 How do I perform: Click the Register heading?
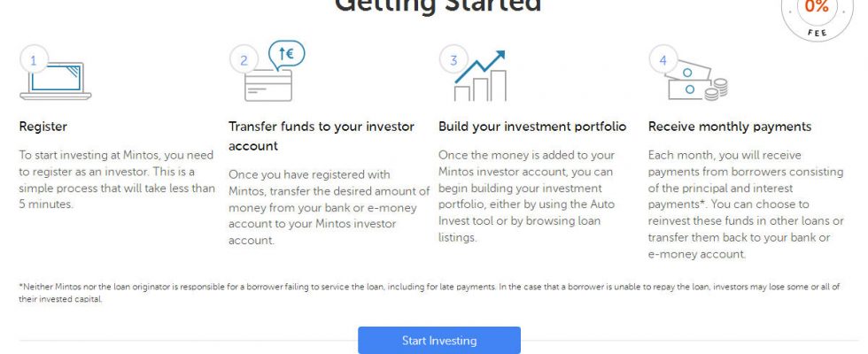pos(43,127)
